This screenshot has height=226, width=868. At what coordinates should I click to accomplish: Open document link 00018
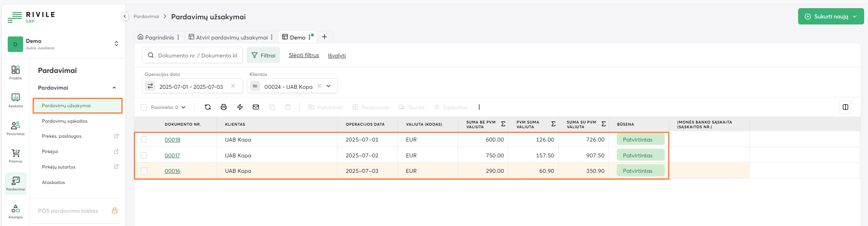coord(172,140)
